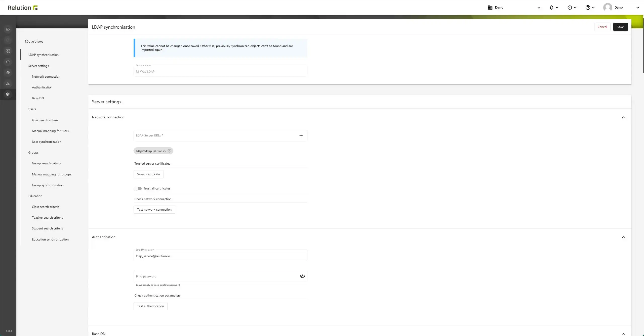Jump to Base DN in overview
The width and height of the screenshot is (644, 336).
[38, 98]
